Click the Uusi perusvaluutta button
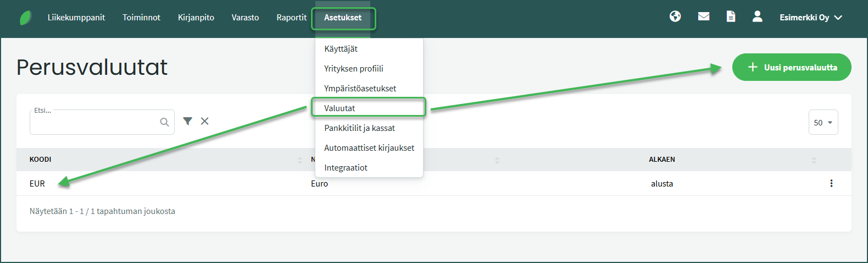 (792, 67)
